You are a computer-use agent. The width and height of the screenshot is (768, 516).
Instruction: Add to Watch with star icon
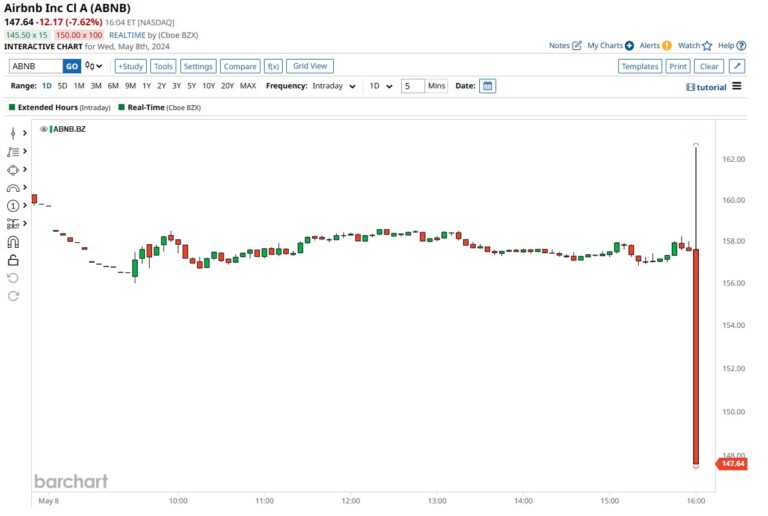(707, 46)
